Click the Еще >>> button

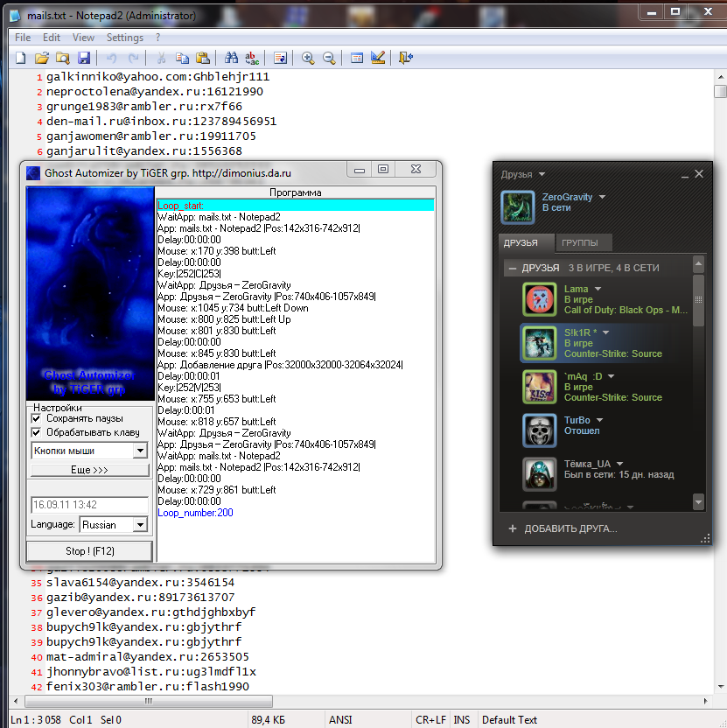(x=89, y=470)
